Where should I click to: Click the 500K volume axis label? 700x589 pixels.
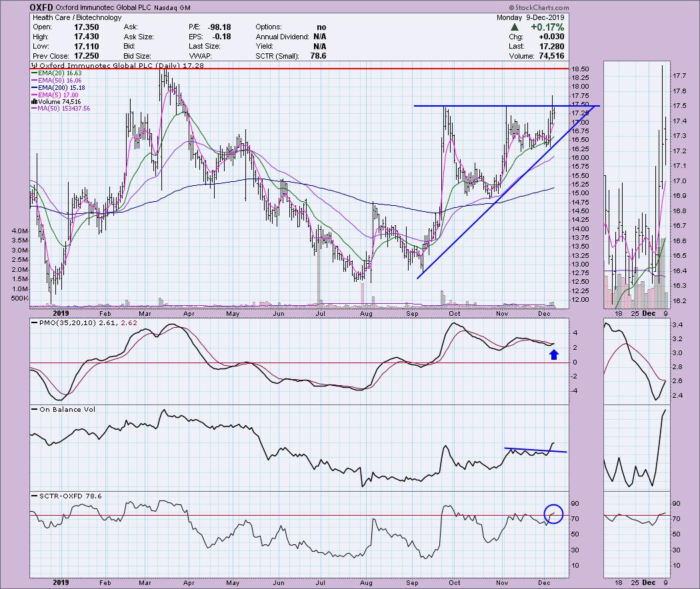pos(20,298)
